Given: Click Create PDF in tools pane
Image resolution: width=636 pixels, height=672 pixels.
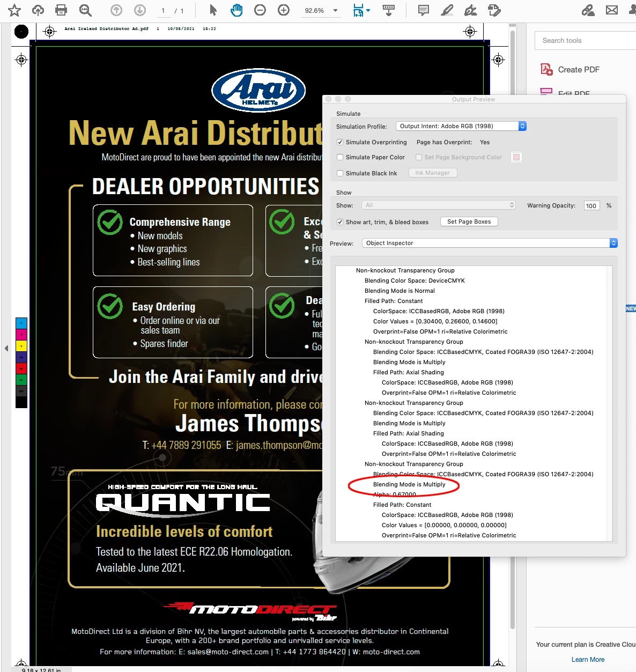Looking at the screenshot, I should tap(579, 70).
